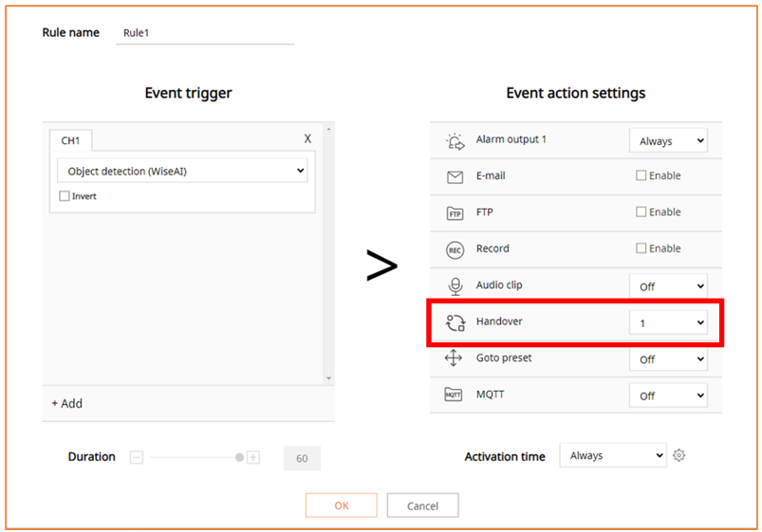
Task: Click the Alarm output 1 siren icon
Action: click(x=455, y=141)
